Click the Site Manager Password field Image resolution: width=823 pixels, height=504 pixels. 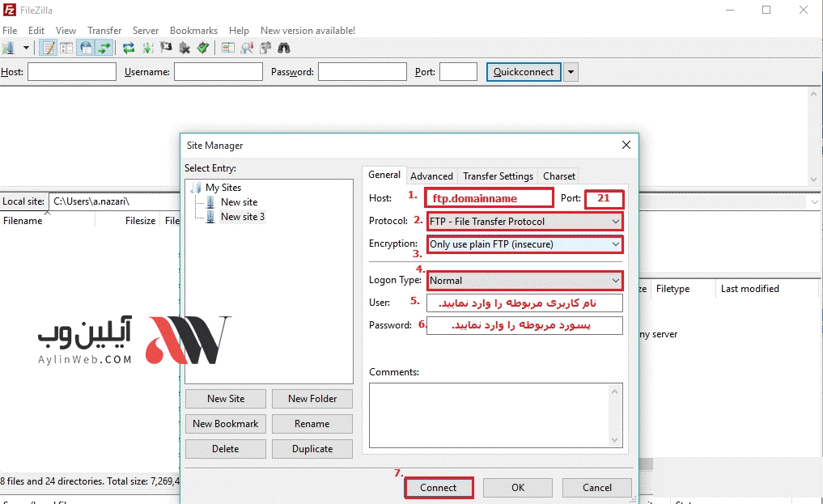(x=525, y=326)
